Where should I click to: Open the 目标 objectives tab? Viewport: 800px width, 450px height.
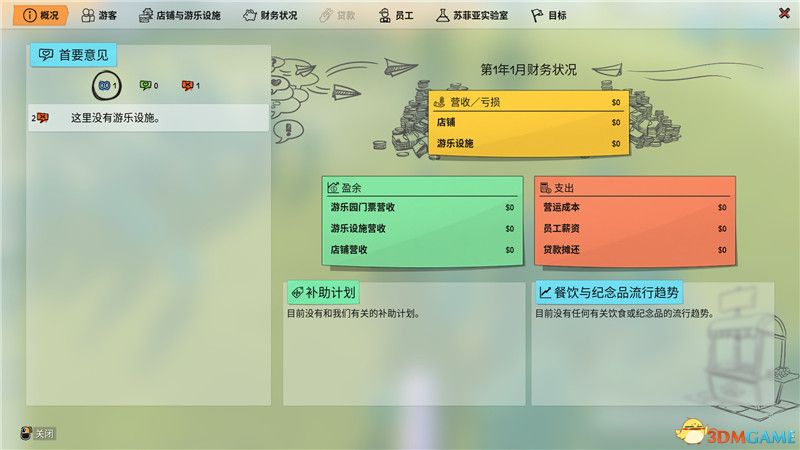548,15
